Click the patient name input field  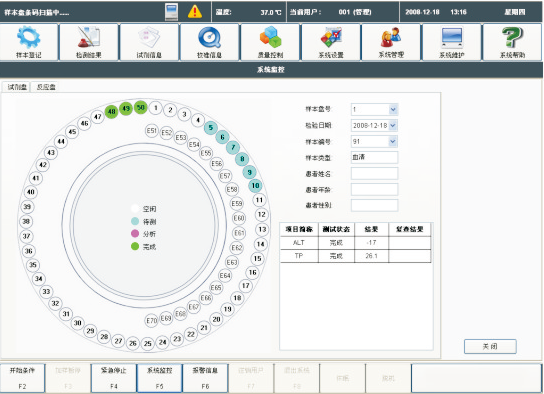click(x=374, y=173)
